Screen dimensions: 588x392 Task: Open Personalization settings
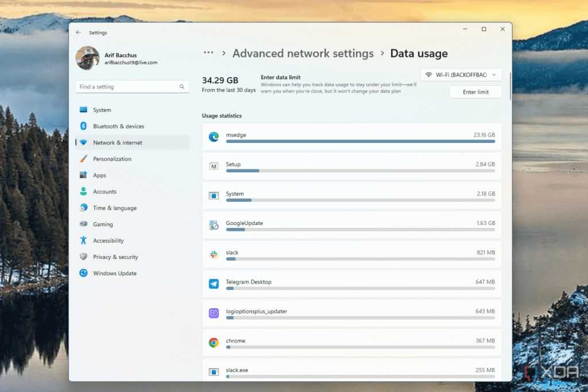(x=133, y=159)
